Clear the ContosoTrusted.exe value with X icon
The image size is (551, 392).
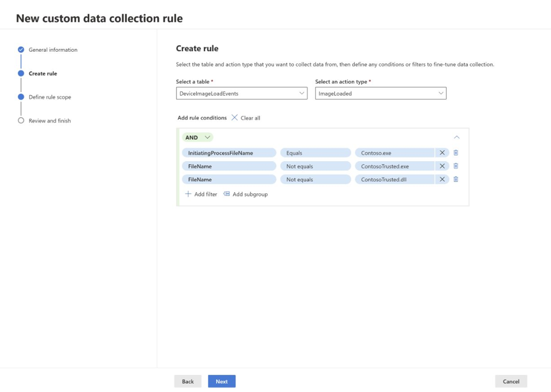point(442,166)
